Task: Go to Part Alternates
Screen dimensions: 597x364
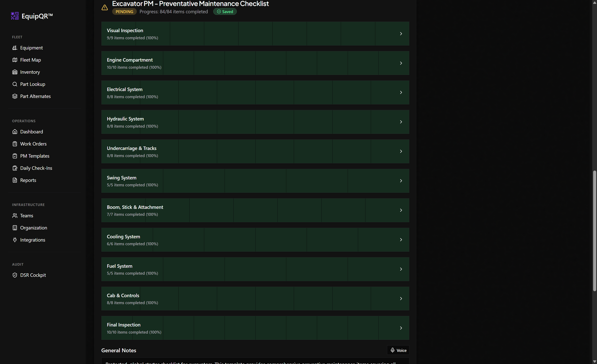Action: click(35, 96)
